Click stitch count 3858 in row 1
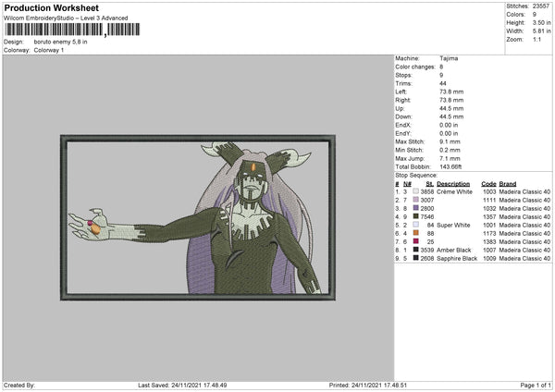 pyautogui.click(x=427, y=191)
